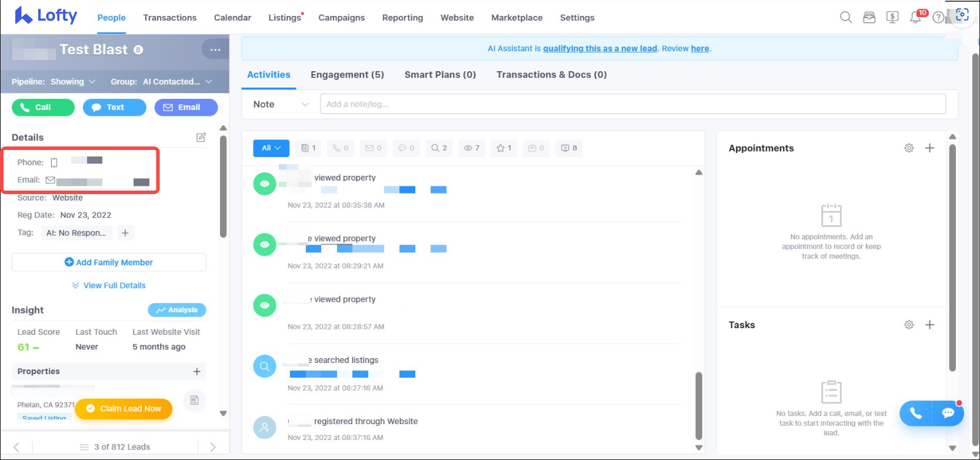Open Appointments settings gear
Viewport: 980px width, 460px height.
[x=909, y=148]
